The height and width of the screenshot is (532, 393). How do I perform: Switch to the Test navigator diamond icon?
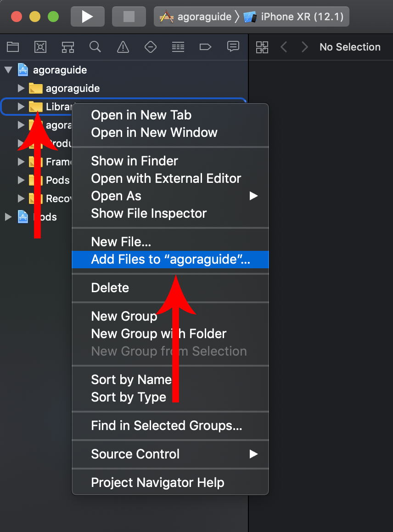coord(151,47)
